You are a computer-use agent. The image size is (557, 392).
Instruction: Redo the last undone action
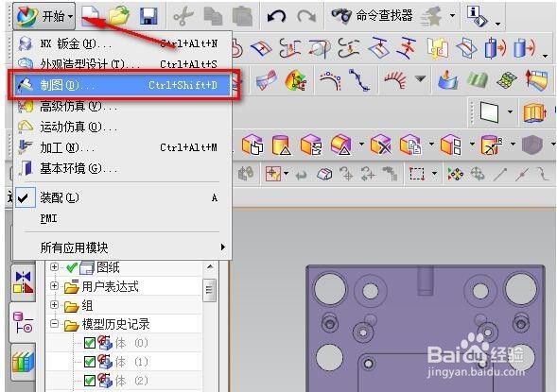[306, 16]
